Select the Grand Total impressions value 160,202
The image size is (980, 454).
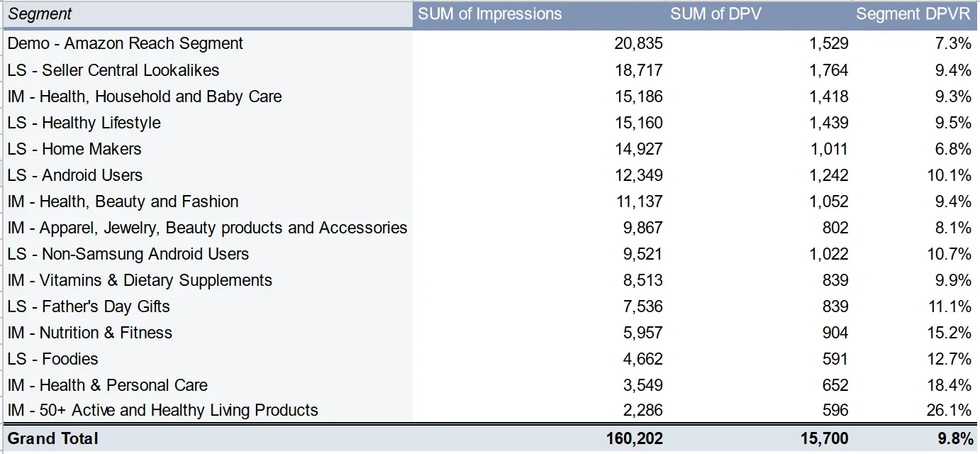[634, 439]
